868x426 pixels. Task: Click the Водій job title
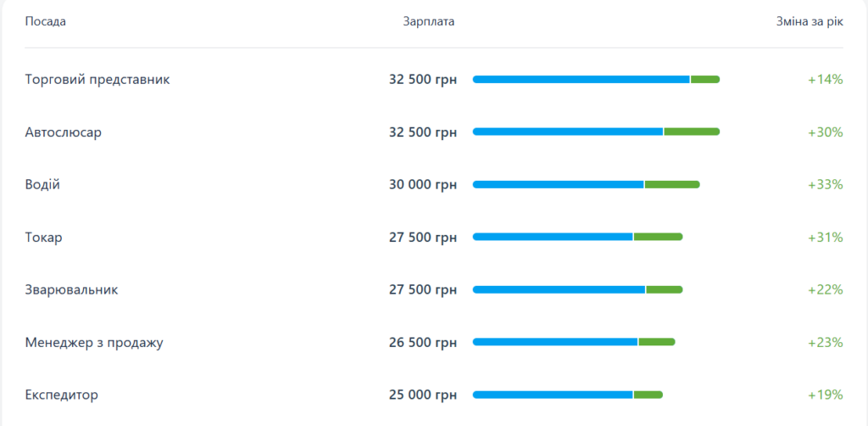point(42,185)
